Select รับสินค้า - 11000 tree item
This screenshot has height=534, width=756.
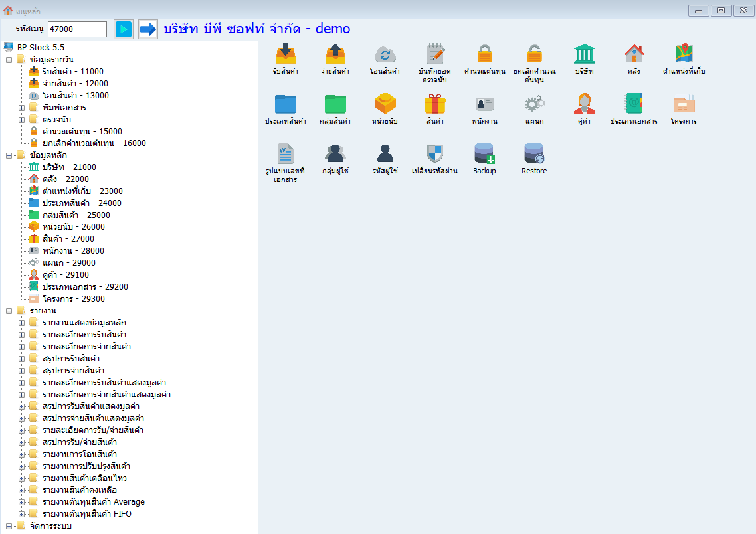pyautogui.click(x=73, y=71)
